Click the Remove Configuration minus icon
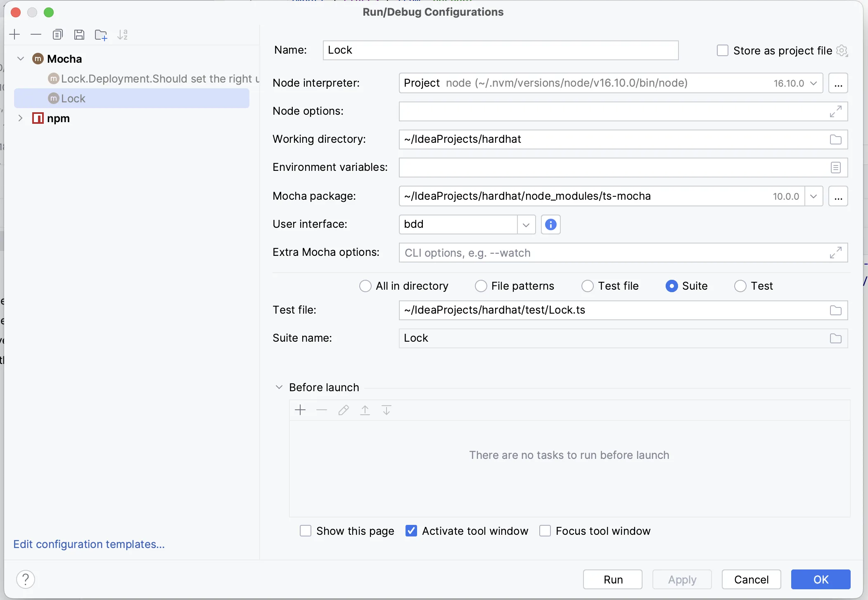Image resolution: width=868 pixels, height=600 pixels. pos(36,35)
